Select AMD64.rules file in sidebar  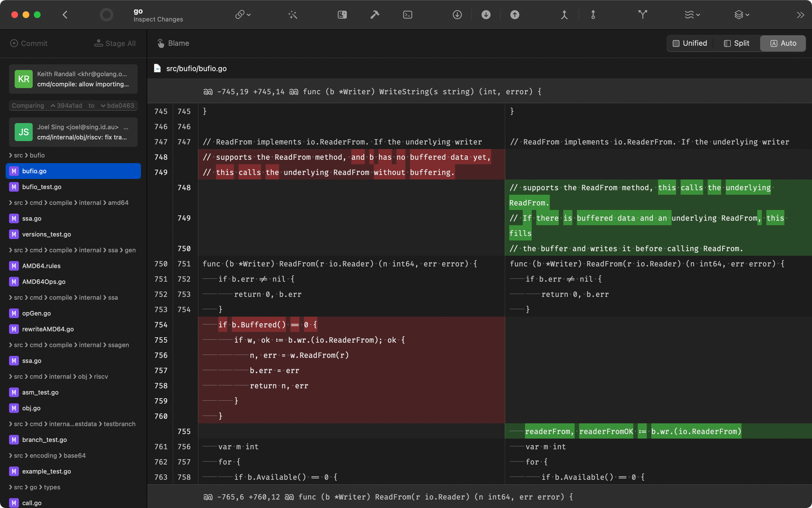[41, 266]
